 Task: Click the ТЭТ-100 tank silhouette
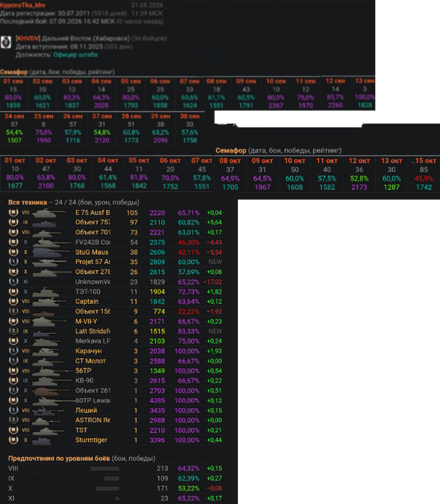pyautogui.click(x=48, y=292)
